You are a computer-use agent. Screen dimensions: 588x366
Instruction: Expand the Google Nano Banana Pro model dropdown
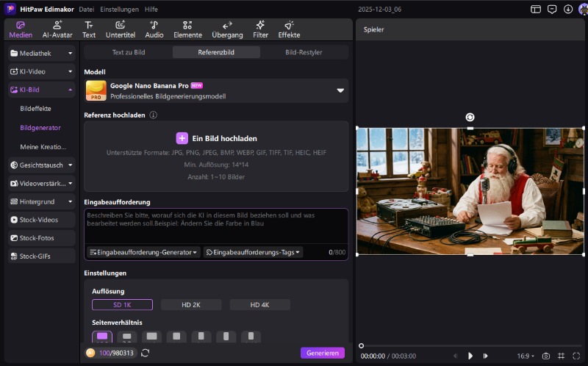click(340, 90)
